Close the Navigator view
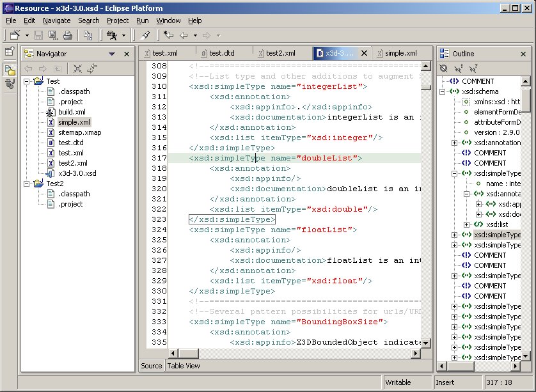 pos(127,54)
